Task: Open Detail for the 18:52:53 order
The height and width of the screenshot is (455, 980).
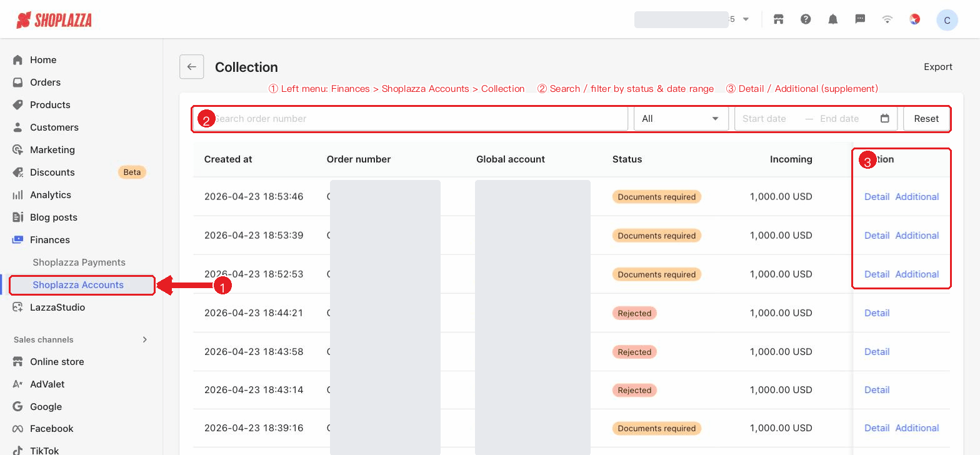Action: [877, 274]
